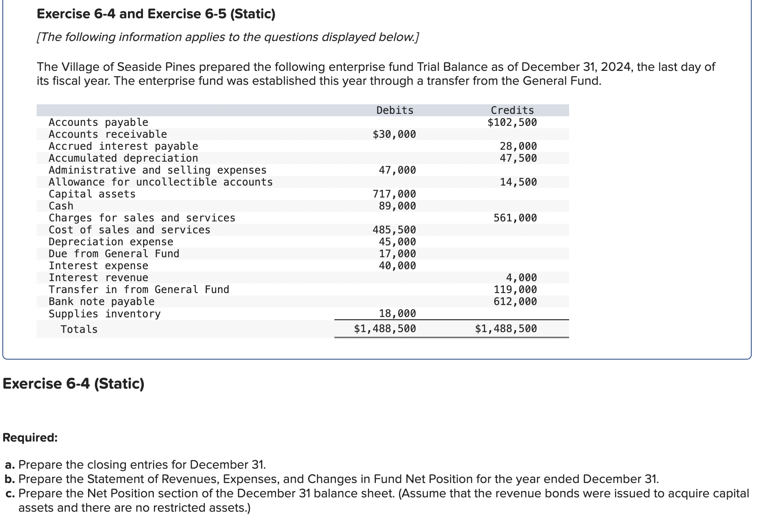Click the Supplies inventory row label
Viewport: 770px width, 532px height.
[104, 314]
